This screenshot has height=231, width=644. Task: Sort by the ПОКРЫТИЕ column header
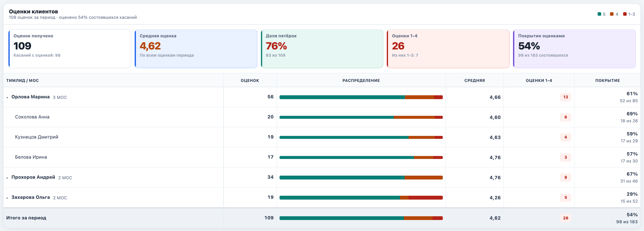coord(607,81)
